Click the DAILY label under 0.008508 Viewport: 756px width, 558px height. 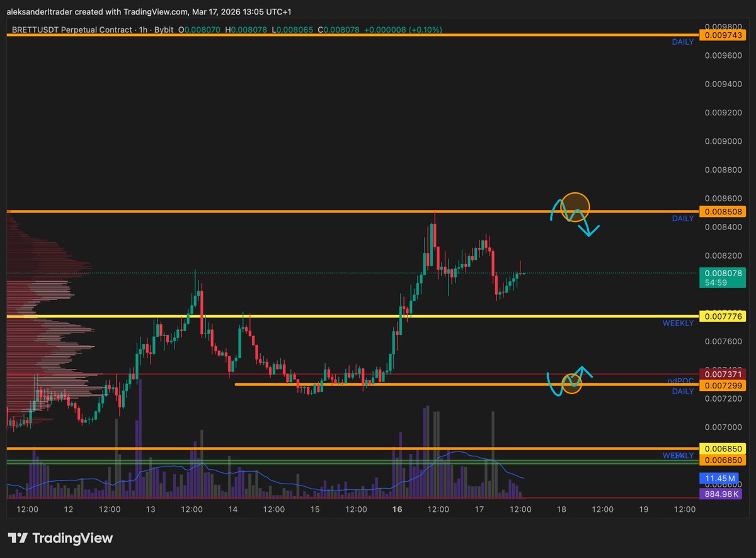(682, 218)
